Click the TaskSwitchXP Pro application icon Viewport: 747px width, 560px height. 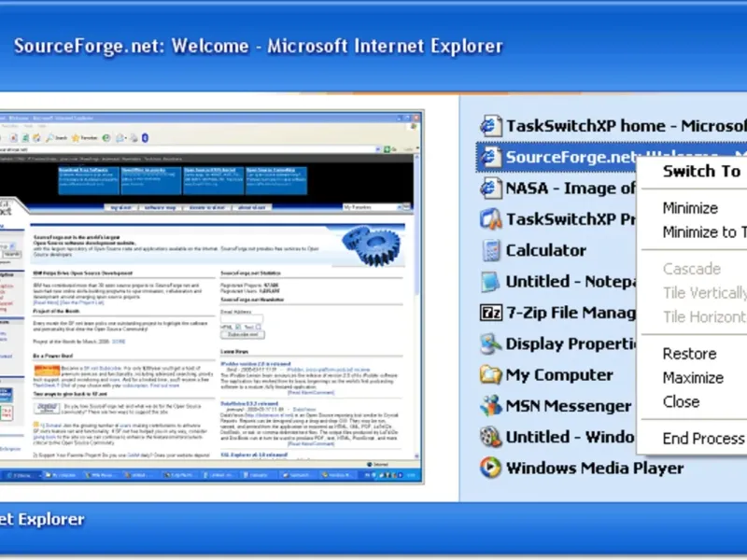(490, 219)
